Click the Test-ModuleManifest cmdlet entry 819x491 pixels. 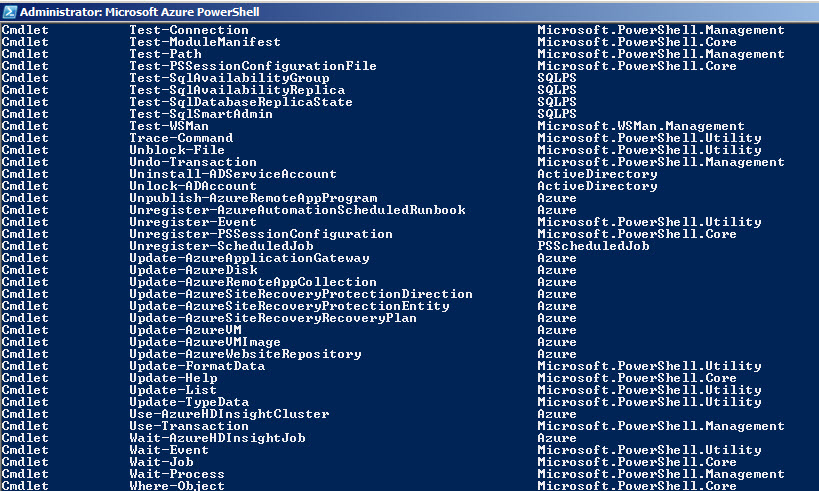[204, 42]
